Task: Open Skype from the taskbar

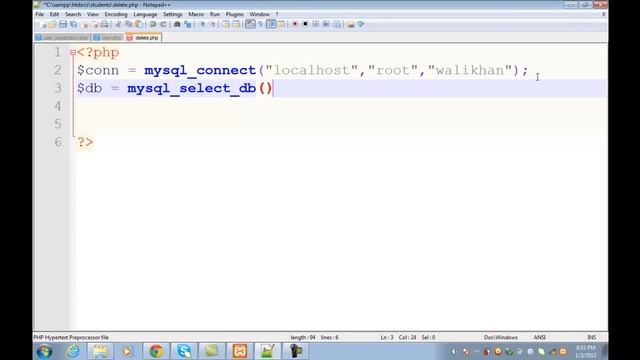Action: [x=184, y=351]
